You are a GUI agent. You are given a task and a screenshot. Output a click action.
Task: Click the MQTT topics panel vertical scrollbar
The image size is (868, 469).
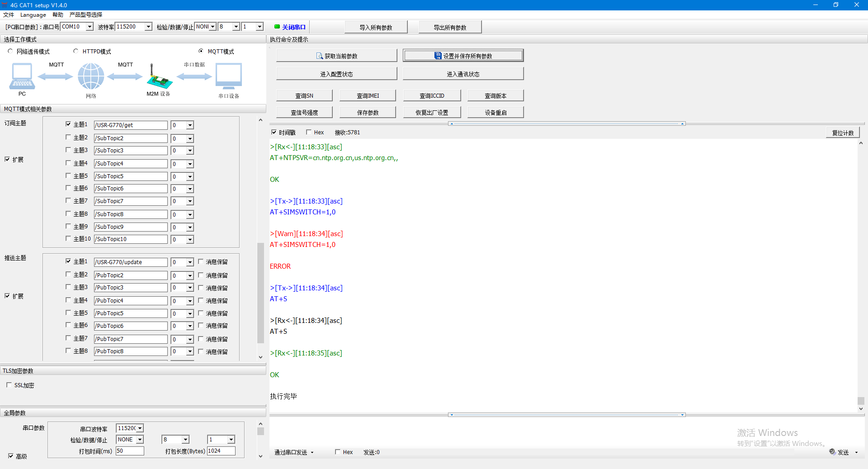click(260, 294)
